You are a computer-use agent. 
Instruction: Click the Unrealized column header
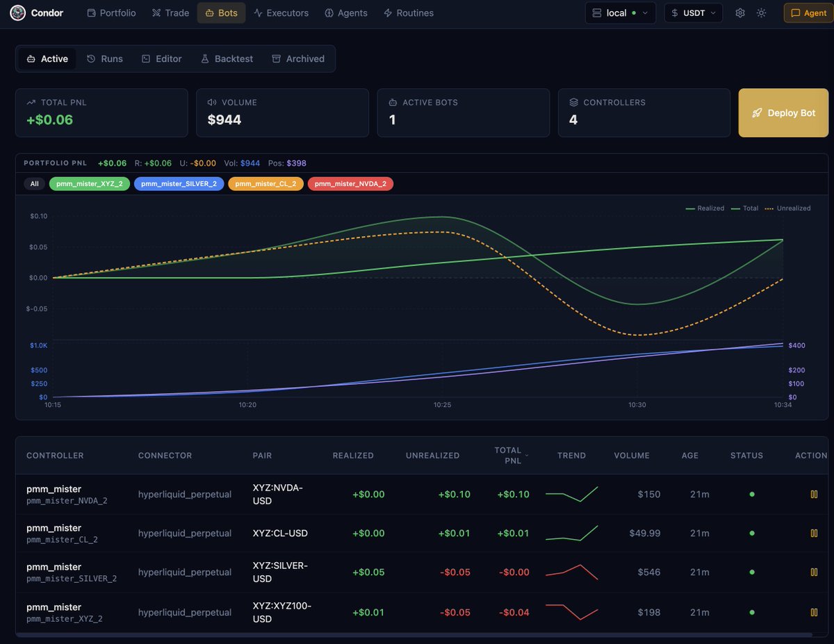click(x=432, y=456)
